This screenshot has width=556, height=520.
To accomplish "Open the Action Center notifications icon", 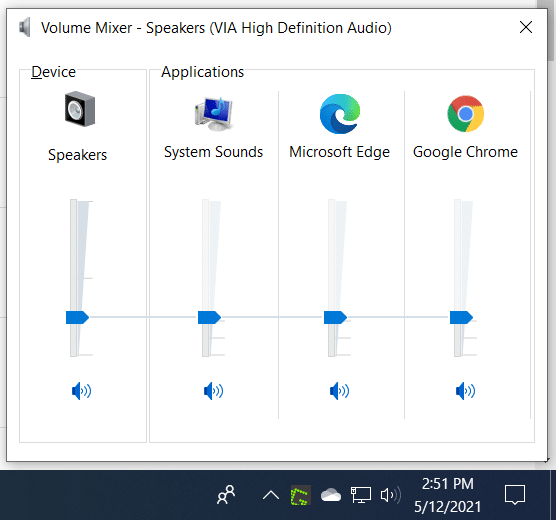I will (515, 494).
